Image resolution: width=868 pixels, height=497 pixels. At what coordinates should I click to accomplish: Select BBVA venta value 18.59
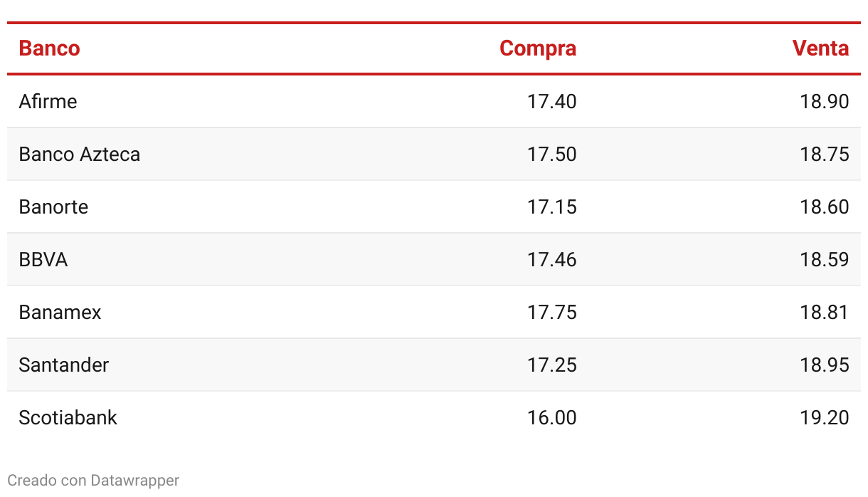[825, 259]
